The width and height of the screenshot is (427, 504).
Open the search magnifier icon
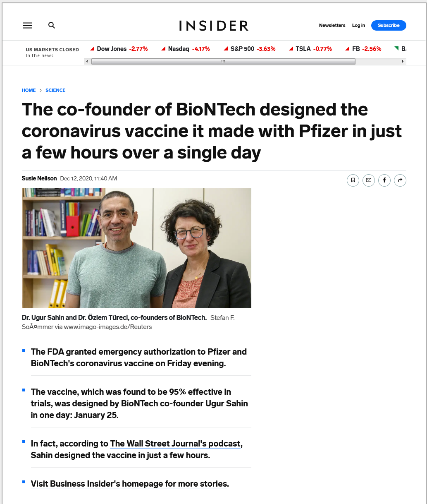tap(52, 25)
